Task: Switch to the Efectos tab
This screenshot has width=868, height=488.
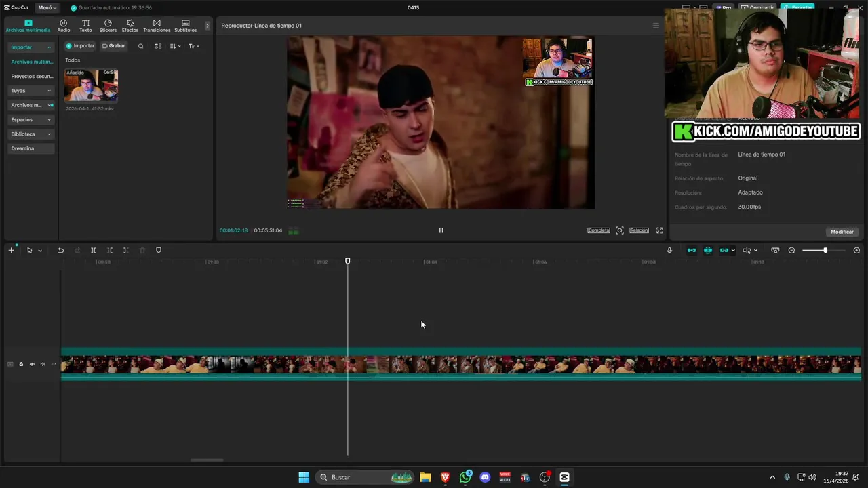Action: (x=130, y=26)
